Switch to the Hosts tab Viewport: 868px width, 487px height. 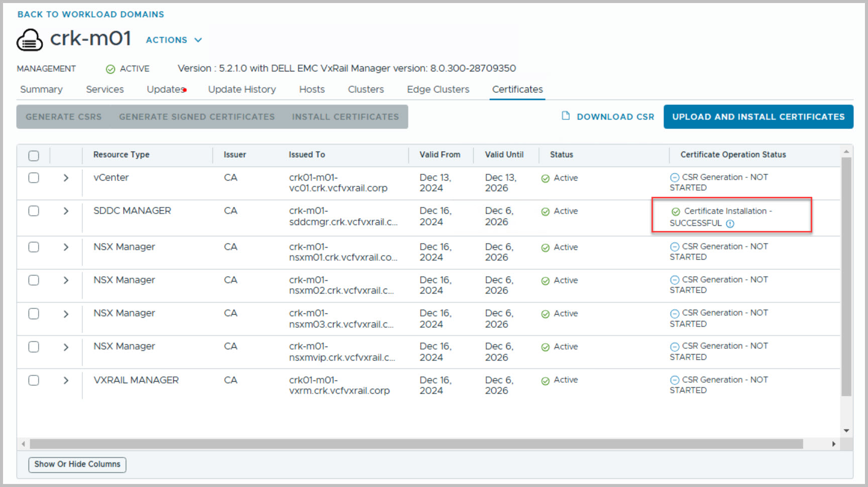[311, 89]
